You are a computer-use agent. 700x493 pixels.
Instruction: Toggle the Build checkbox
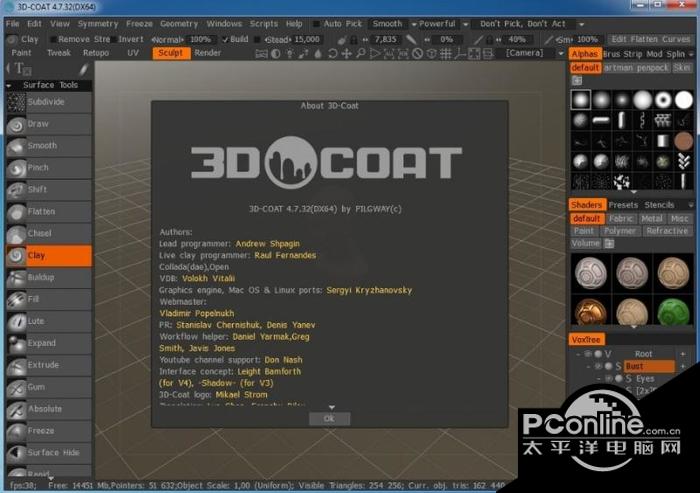pyautogui.click(x=225, y=40)
